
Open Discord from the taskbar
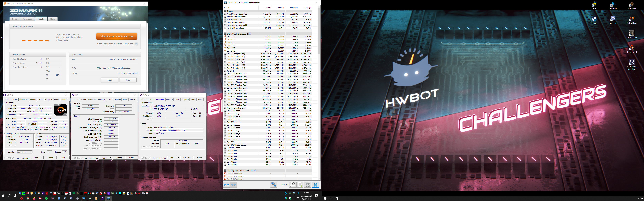[x=71, y=198]
